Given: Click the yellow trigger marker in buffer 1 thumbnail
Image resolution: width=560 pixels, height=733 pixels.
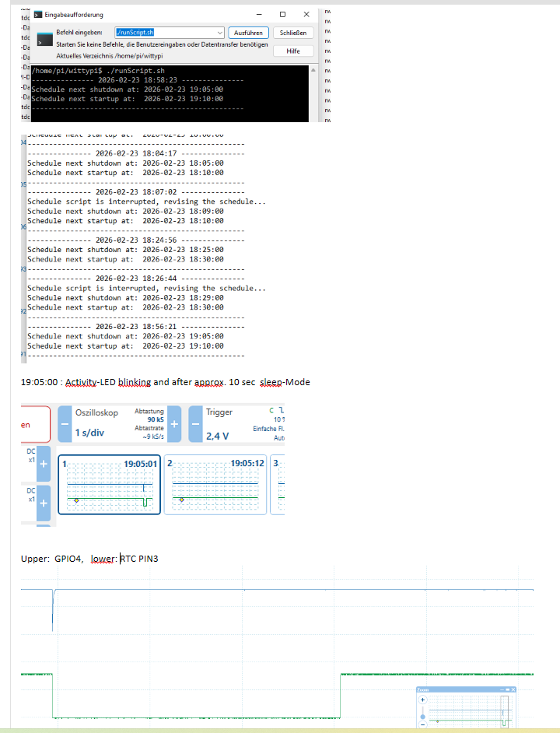Looking at the screenshot, I should (77, 500).
